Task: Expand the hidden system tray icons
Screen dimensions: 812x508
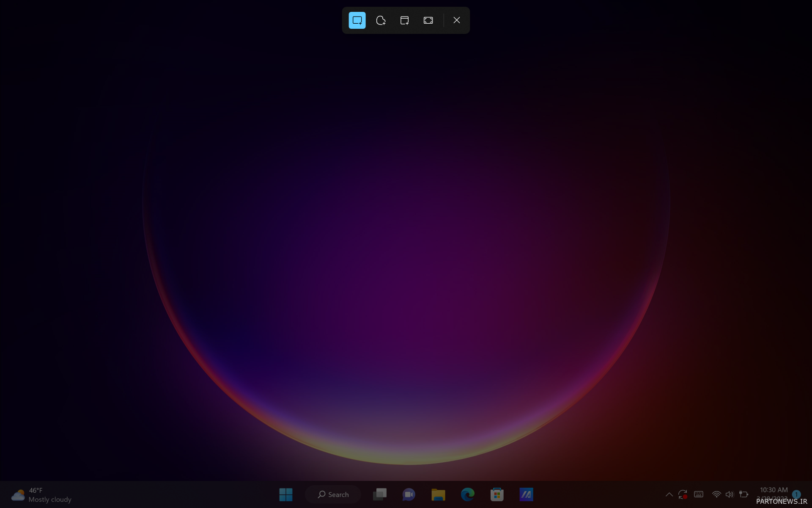Action: (669, 494)
